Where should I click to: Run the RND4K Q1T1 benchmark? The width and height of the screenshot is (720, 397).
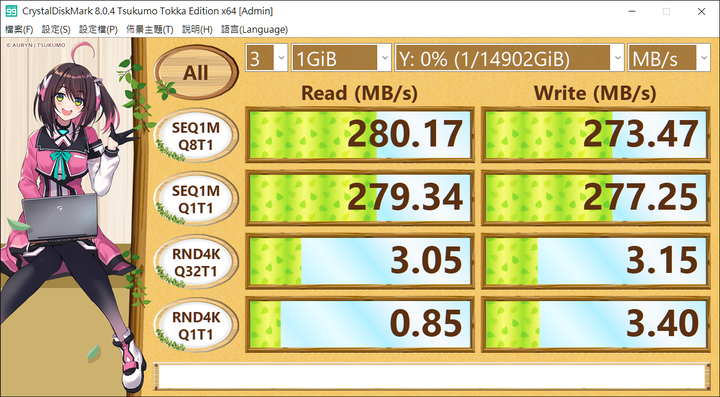196,325
